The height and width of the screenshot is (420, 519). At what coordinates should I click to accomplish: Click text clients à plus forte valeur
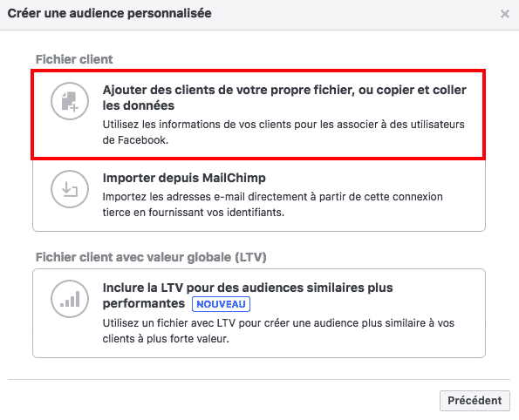coord(166,339)
